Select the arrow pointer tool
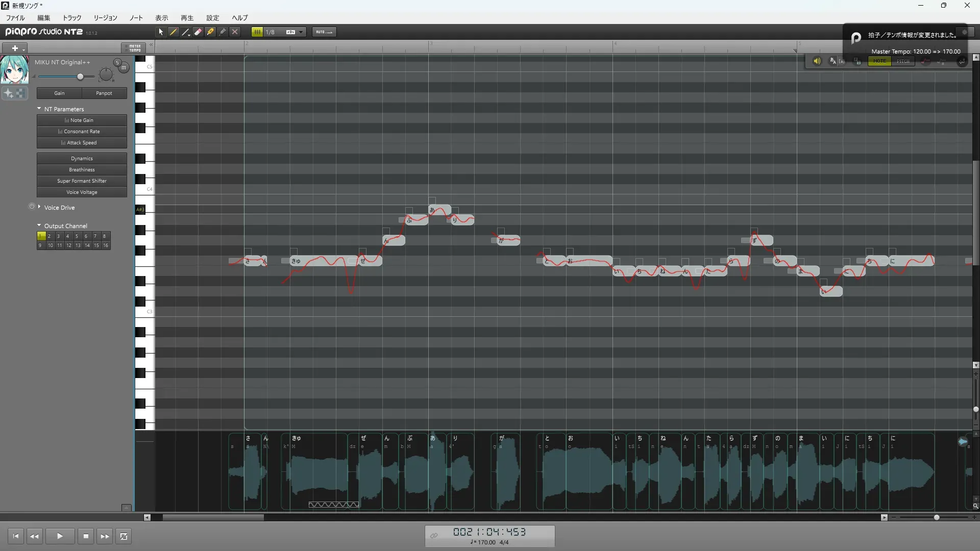Viewport: 980px width, 551px height. [x=161, y=32]
